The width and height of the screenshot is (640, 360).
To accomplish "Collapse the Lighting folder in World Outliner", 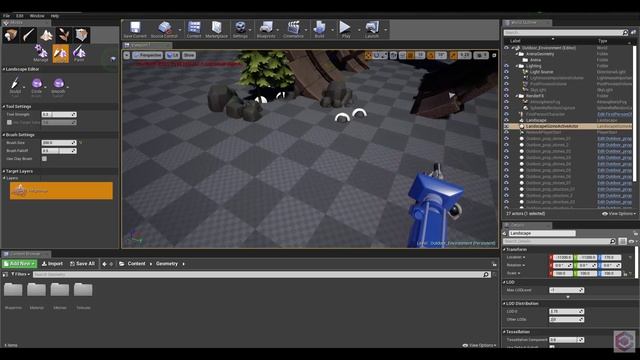I will 517,66.
